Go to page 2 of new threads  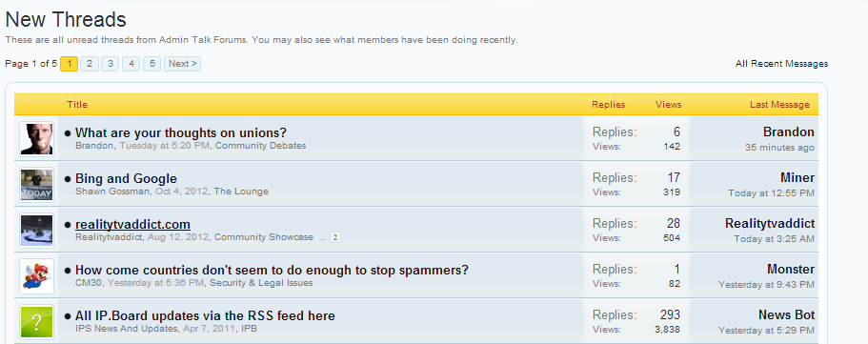pos(90,64)
